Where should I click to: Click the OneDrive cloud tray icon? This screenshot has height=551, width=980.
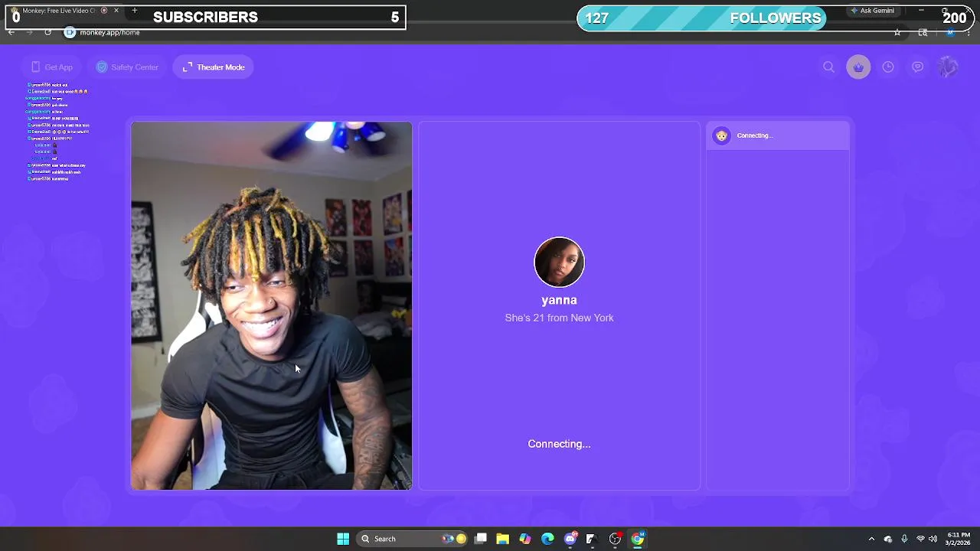[x=888, y=539]
